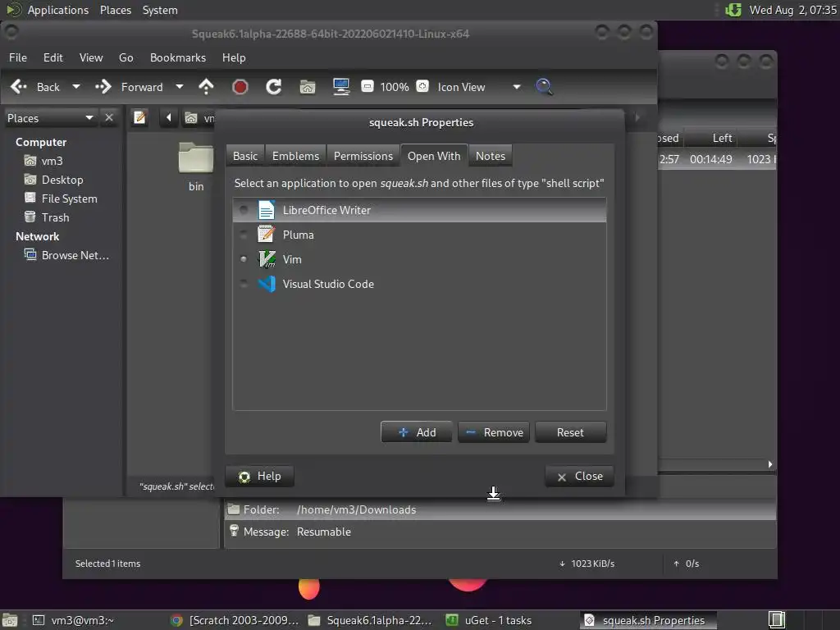This screenshot has width=840, height=630.
Task: Open the System panel menu
Action: point(160,10)
